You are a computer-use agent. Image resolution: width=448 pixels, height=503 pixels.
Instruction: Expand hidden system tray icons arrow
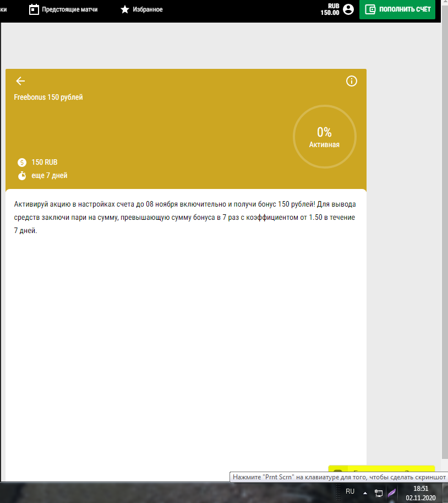(x=364, y=493)
